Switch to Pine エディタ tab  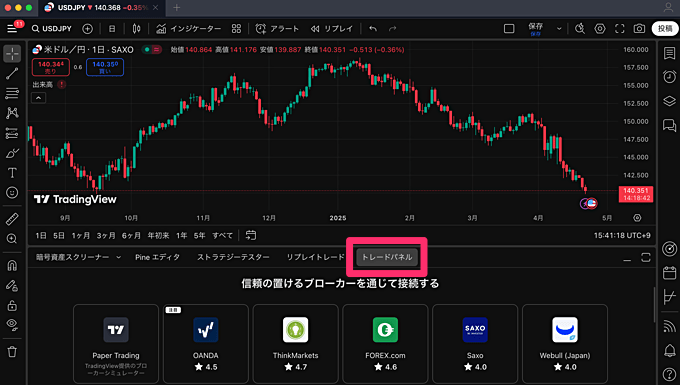(x=157, y=257)
